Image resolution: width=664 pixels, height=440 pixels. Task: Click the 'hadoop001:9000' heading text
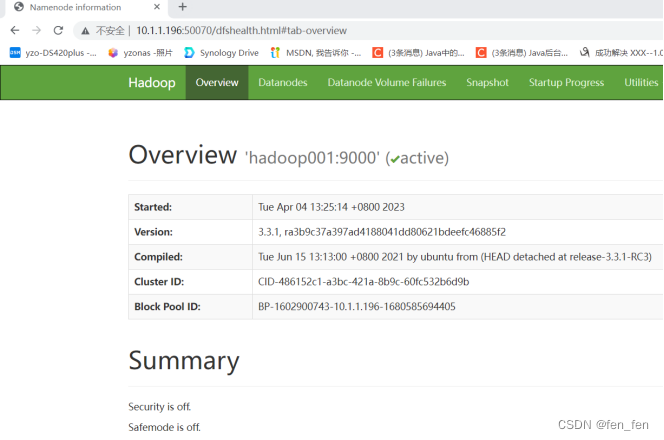click(x=312, y=158)
